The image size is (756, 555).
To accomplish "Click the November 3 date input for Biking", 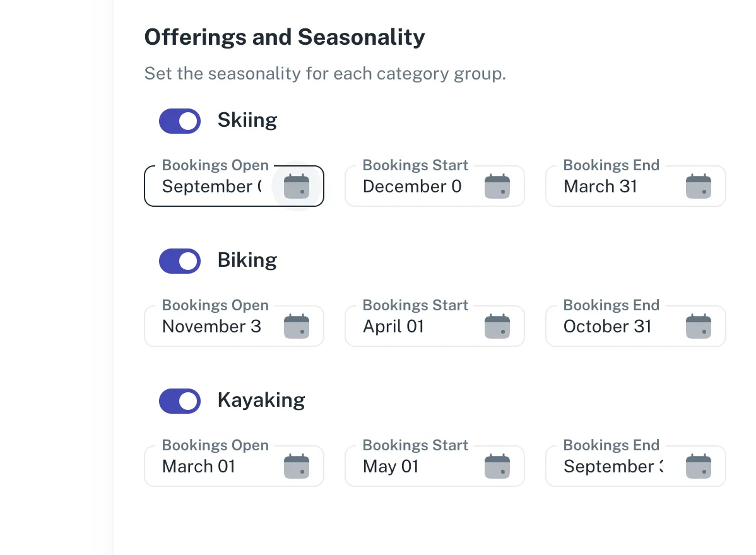I will (211, 326).
